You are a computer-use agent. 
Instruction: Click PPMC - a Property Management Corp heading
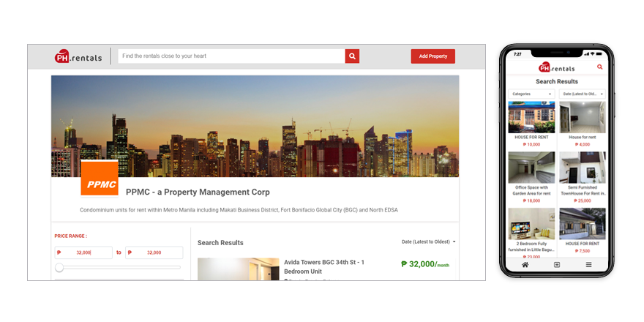(198, 192)
